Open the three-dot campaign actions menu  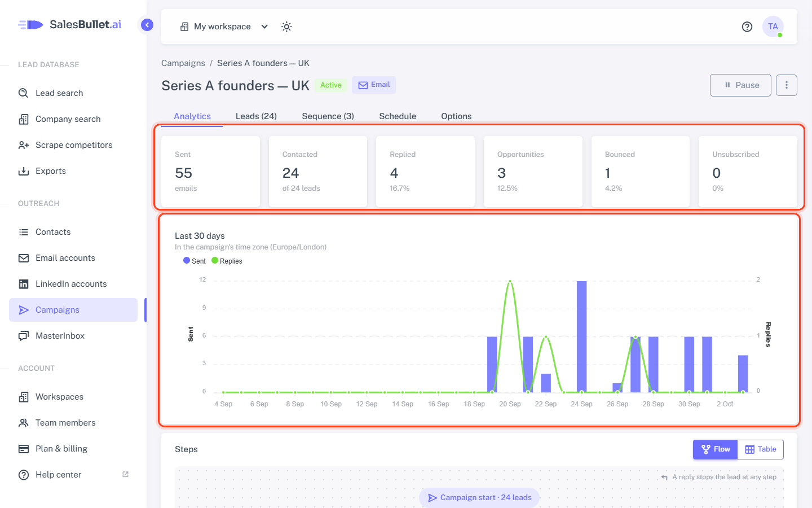click(787, 85)
